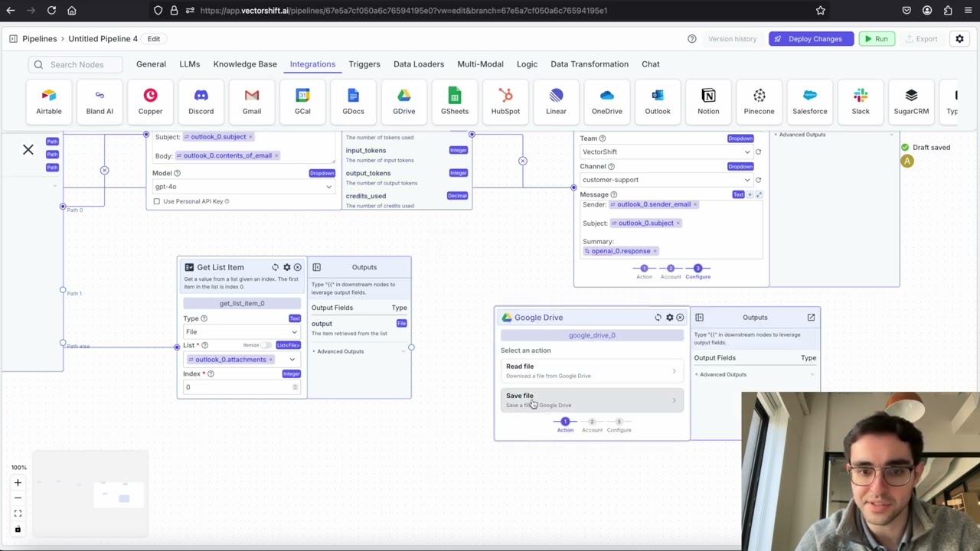Expand the Message text field editor
980x551 pixels.
[759, 194]
